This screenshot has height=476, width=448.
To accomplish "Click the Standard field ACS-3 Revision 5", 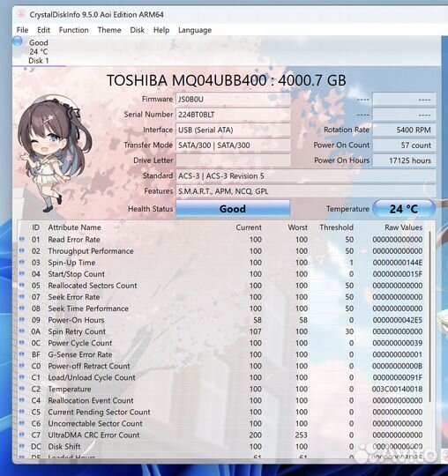I will click(x=306, y=175).
